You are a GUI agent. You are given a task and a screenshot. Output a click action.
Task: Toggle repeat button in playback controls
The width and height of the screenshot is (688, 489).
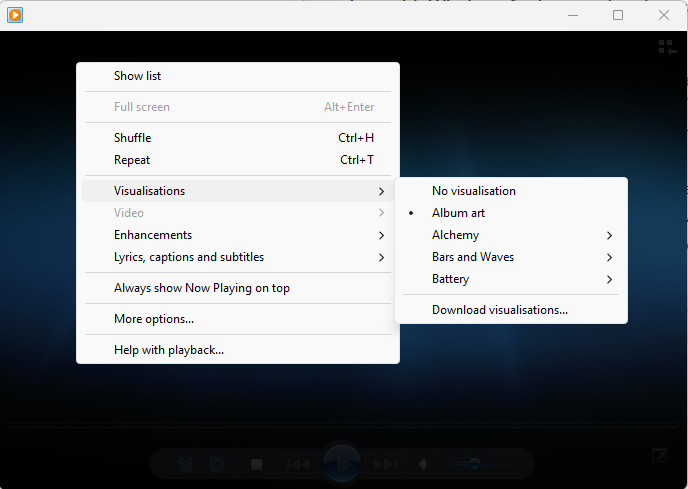[216, 464]
